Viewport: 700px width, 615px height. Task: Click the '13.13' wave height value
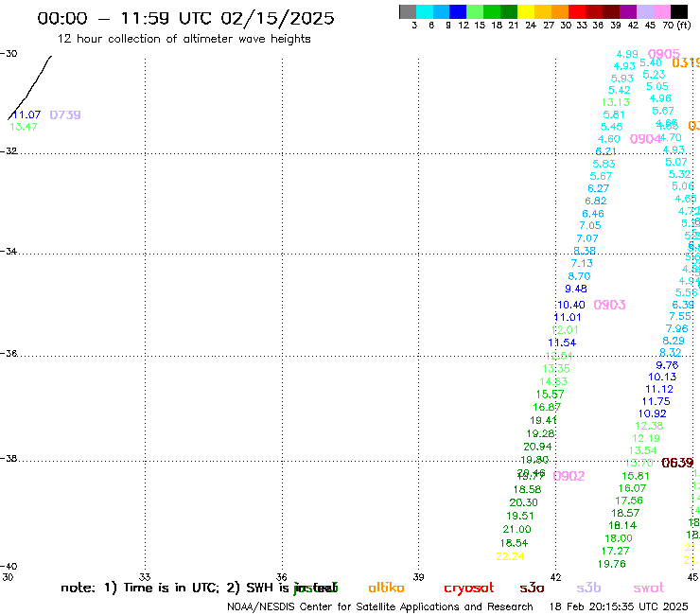(x=615, y=102)
